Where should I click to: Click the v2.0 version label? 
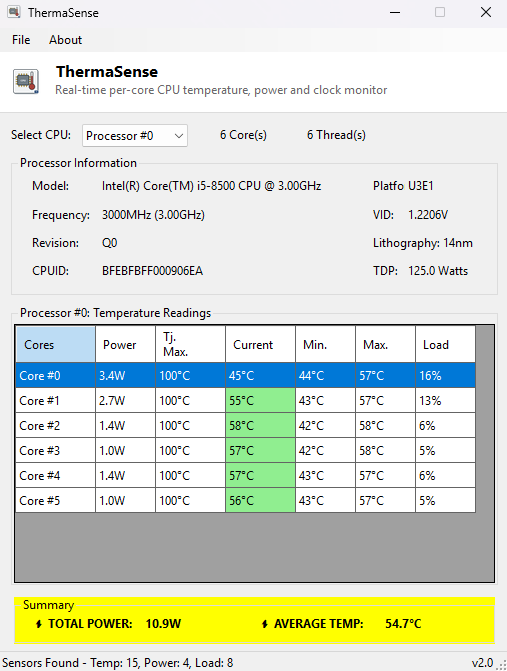pos(482,663)
